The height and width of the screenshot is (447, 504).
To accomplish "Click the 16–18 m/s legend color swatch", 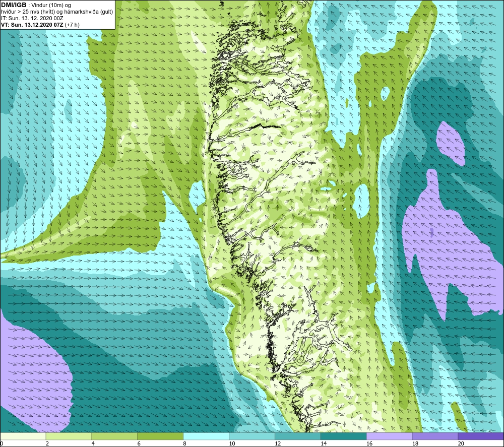I will click(389, 436).
